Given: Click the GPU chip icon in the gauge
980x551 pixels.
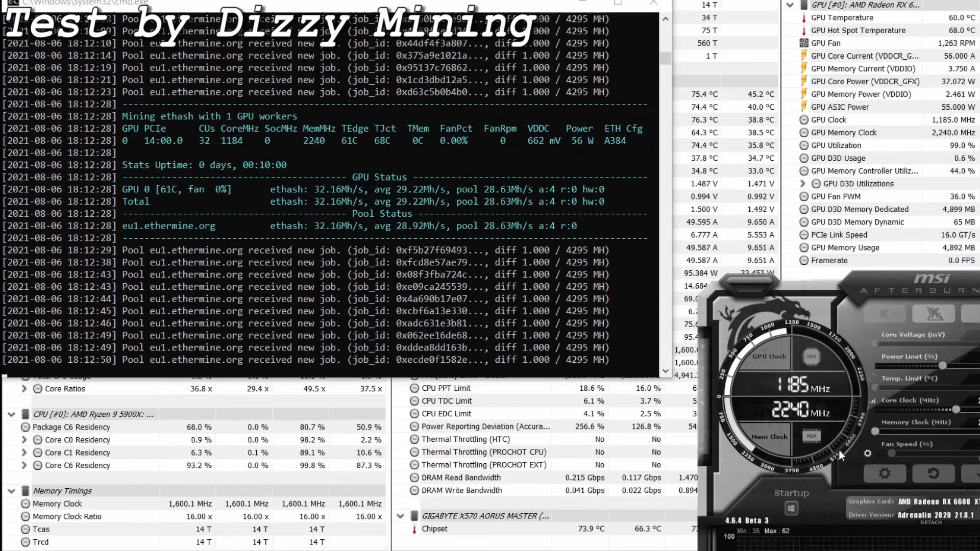Looking at the screenshot, I should (x=812, y=357).
